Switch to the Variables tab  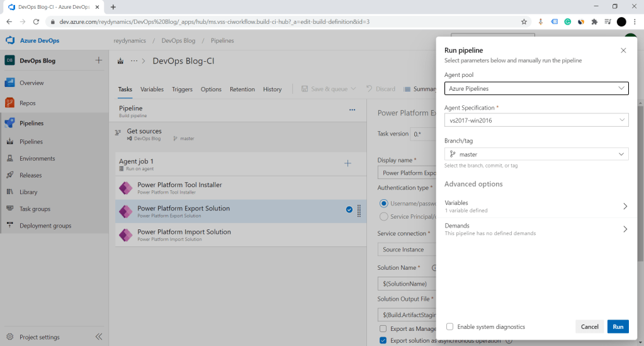pyautogui.click(x=152, y=89)
